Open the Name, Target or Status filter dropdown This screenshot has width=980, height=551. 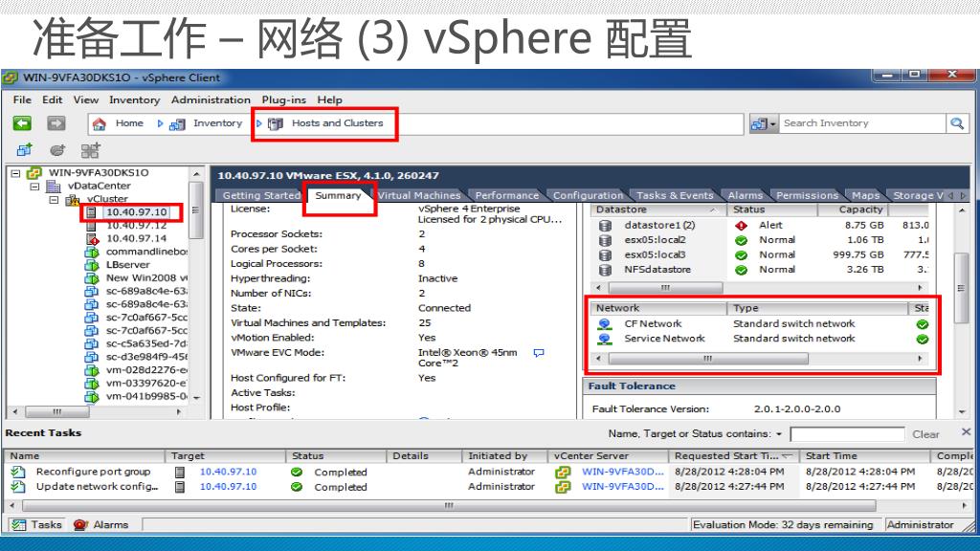779,434
